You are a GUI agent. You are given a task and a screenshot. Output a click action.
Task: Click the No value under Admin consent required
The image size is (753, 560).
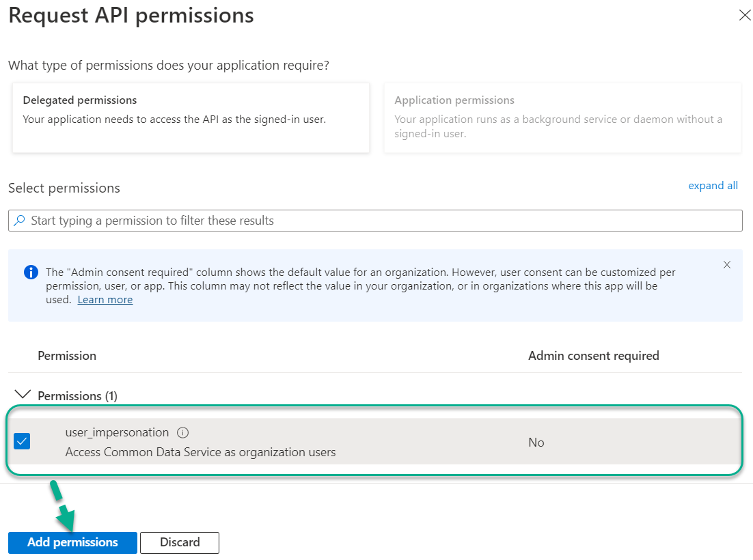[x=536, y=442]
